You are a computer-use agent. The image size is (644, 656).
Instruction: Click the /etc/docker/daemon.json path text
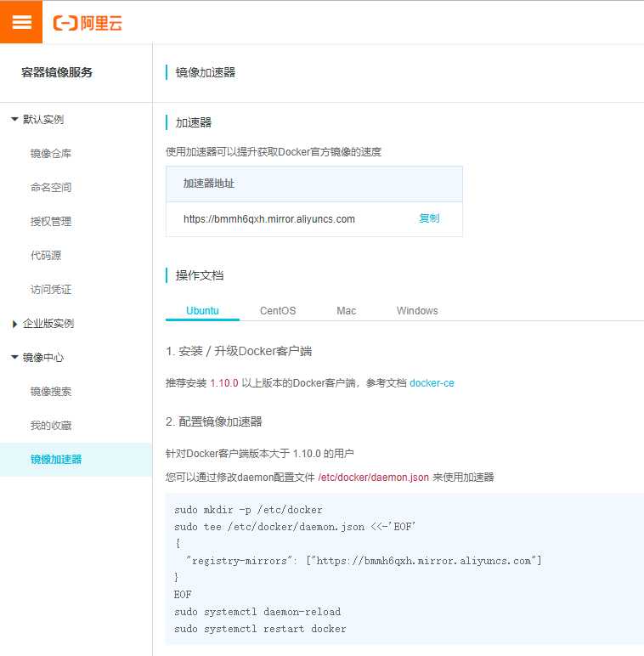(374, 478)
